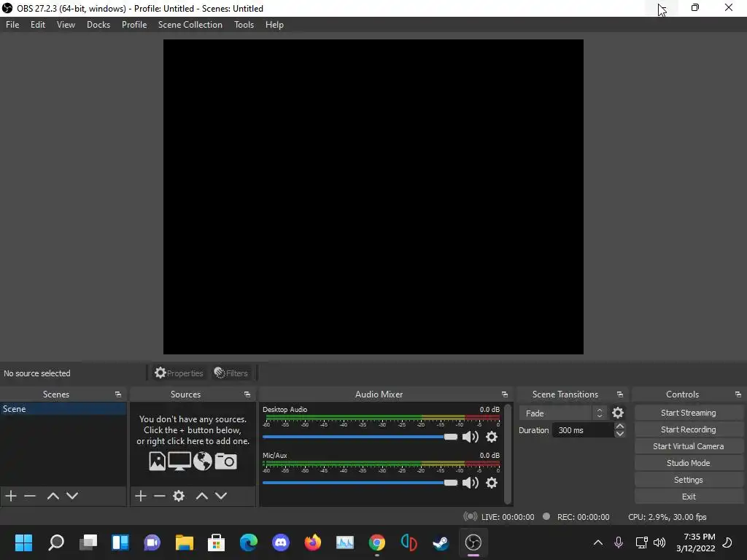This screenshot has height=560, width=747.
Task: Open the File menu
Action: click(12, 25)
